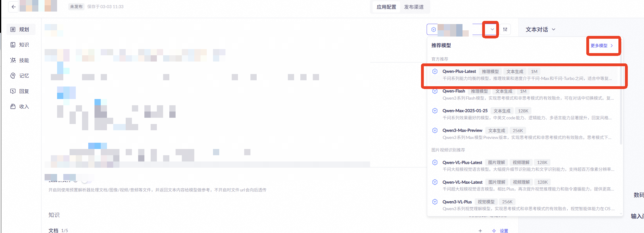Viewport: 644px width, 233px height.
Task: Go back using the arrow button
Action: [13, 7]
